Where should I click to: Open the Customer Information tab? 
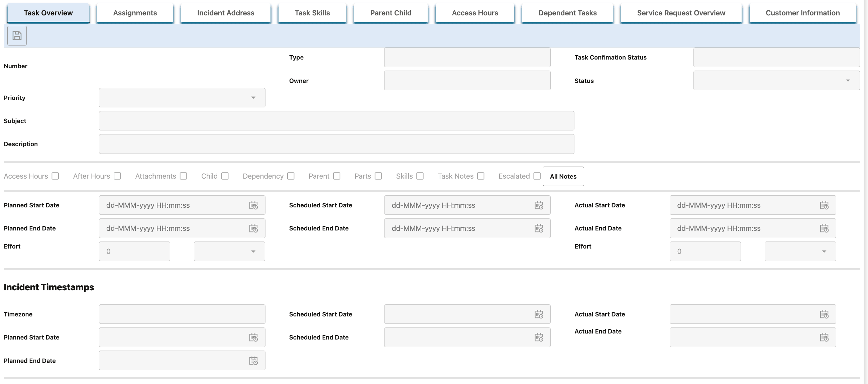(x=803, y=13)
